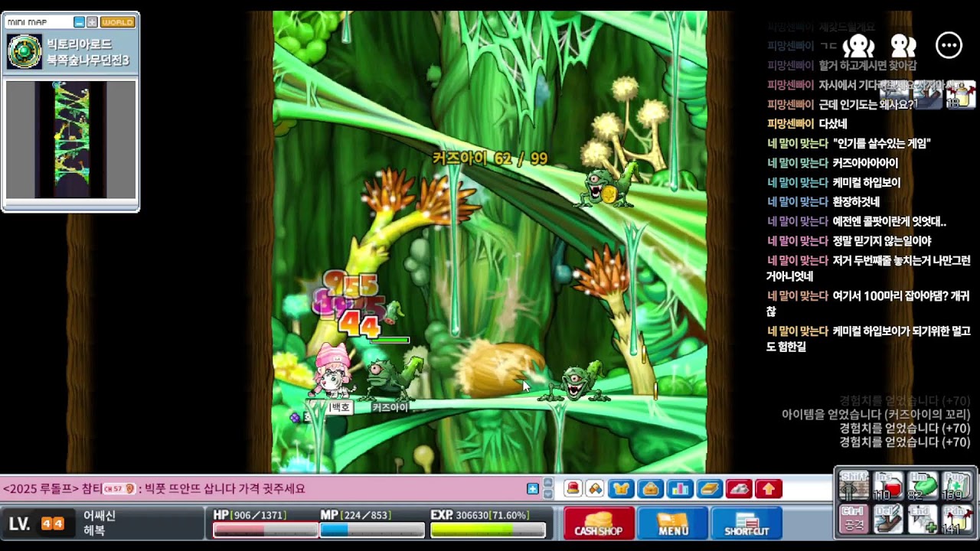Click the 커즈아이의 꼬리 item pickup message
980x551 pixels.
[876, 414]
